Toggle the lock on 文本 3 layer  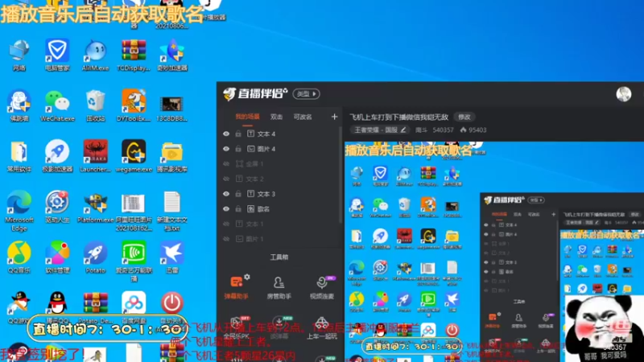point(238,194)
